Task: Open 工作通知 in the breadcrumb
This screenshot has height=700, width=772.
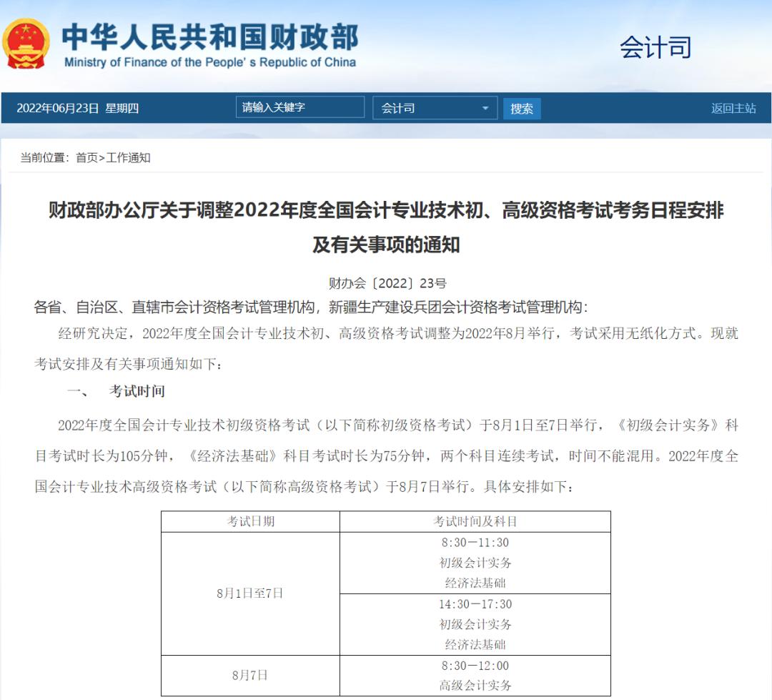Action: click(129, 158)
